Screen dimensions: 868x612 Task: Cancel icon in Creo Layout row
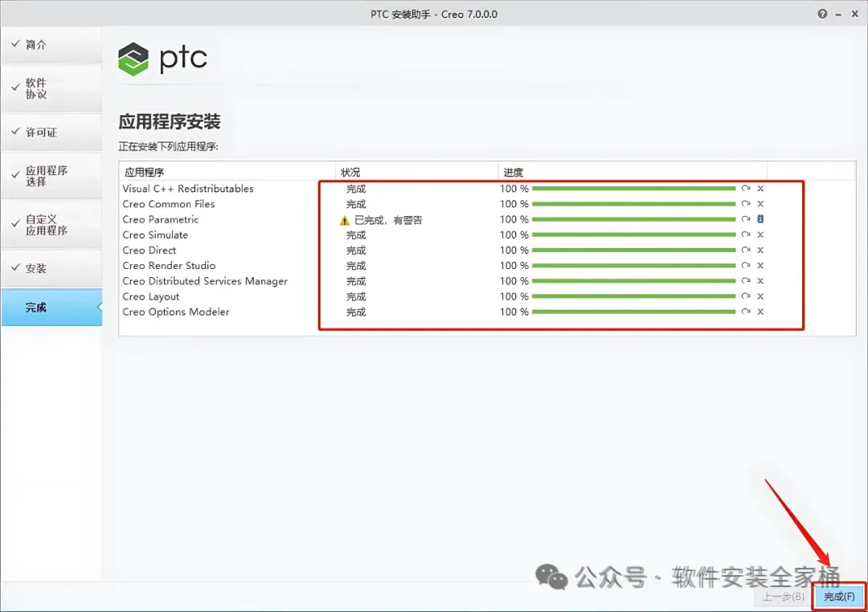pos(760,296)
